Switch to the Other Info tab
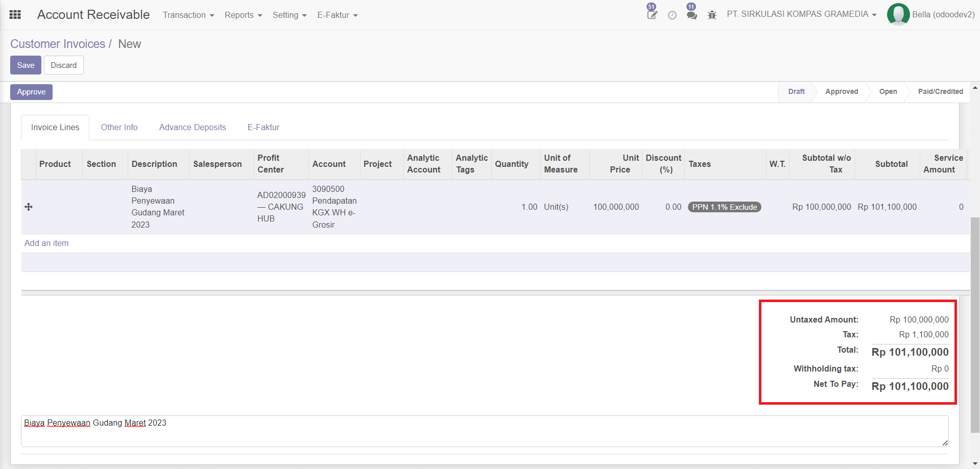The height and width of the screenshot is (469, 980). (x=119, y=128)
